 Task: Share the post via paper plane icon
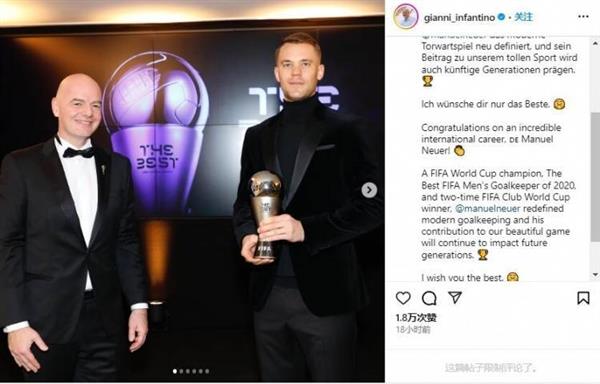pyautogui.click(x=455, y=297)
